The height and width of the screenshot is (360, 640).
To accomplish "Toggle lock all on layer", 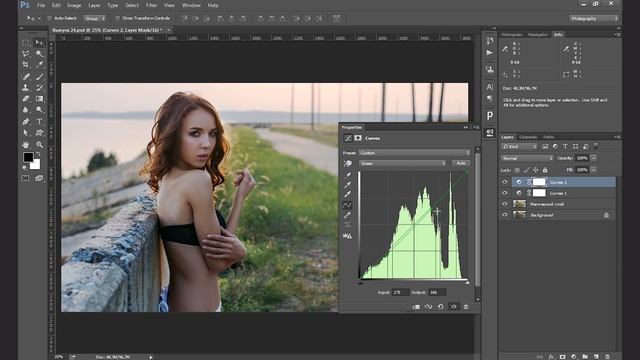I will point(545,170).
